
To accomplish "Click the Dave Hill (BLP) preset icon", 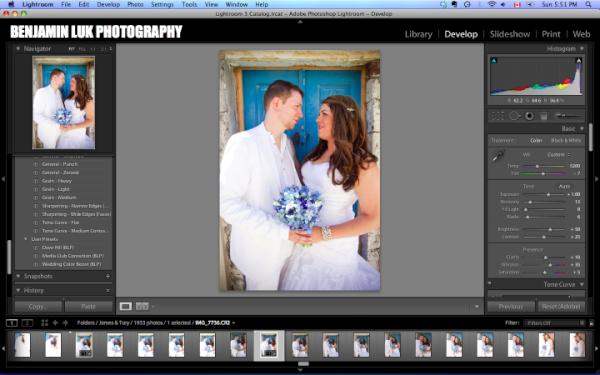I will pos(36,248).
